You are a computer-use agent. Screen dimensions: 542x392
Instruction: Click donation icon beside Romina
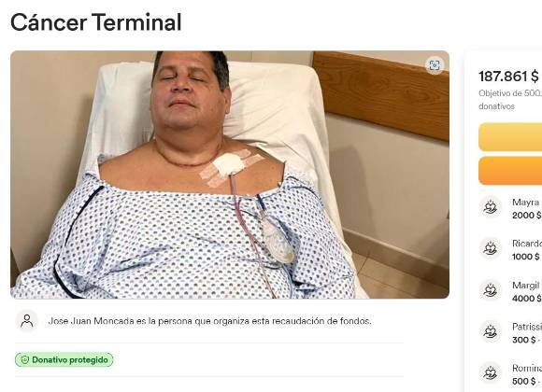(491, 373)
